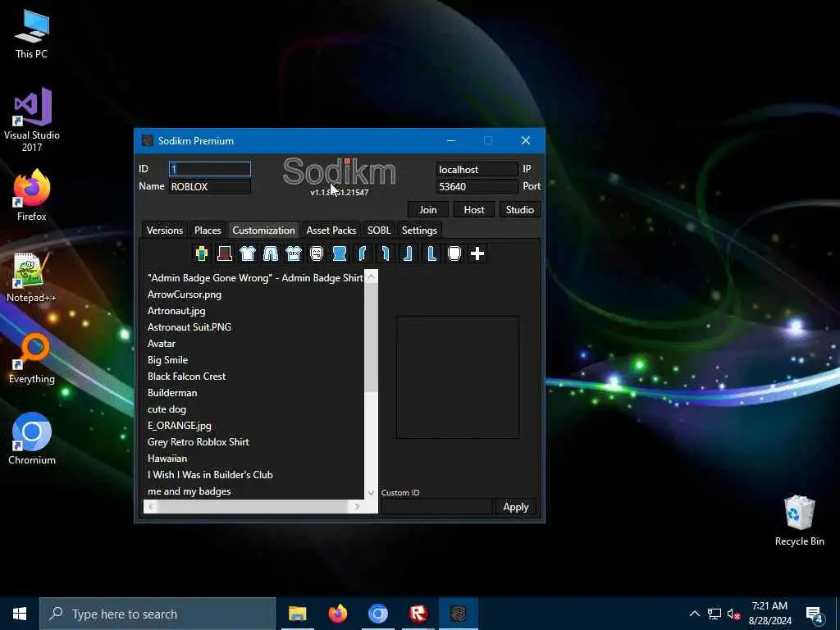Click the list's scroll down arrow

[x=371, y=493]
